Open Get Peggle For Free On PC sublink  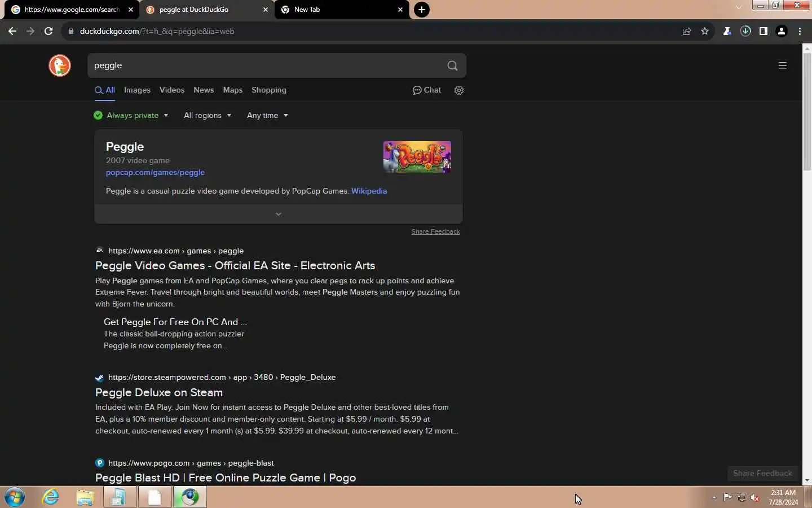pyautogui.click(x=175, y=322)
